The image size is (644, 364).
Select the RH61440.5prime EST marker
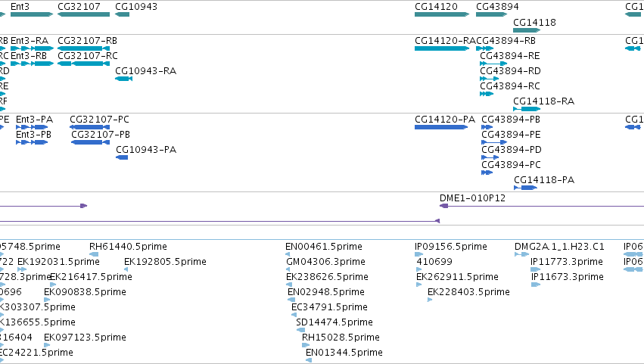coord(94,255)
